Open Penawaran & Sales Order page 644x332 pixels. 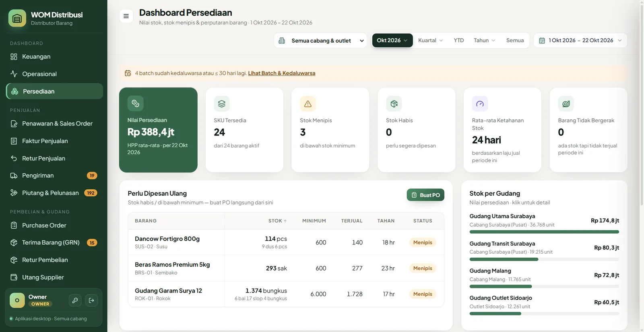coord(54,123)
